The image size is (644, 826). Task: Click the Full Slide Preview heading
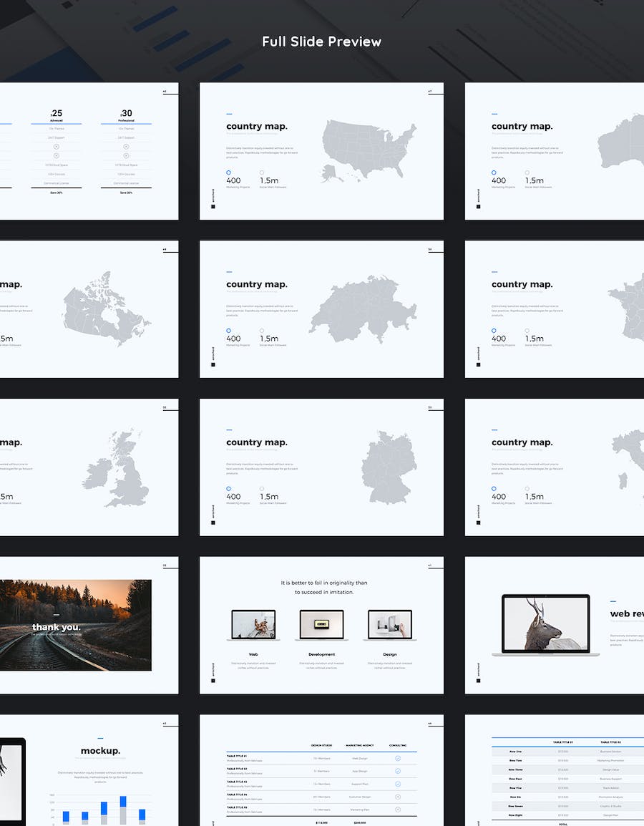321,42
